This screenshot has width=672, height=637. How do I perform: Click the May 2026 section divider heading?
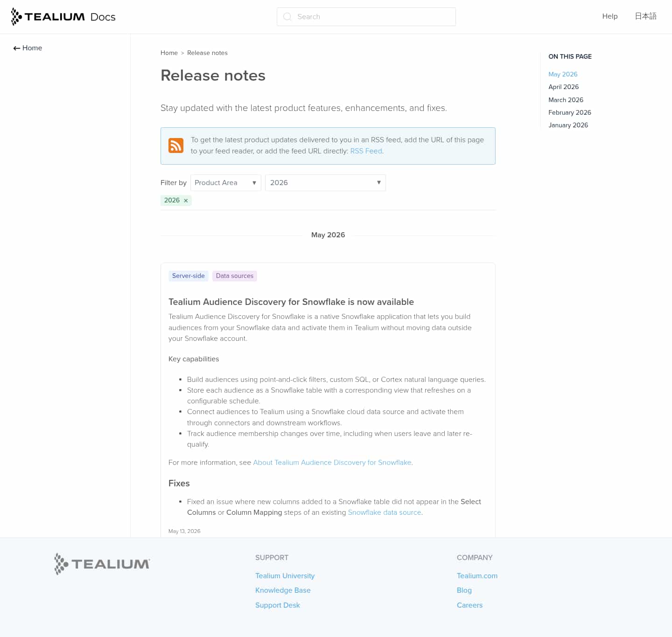pos(328,235)
